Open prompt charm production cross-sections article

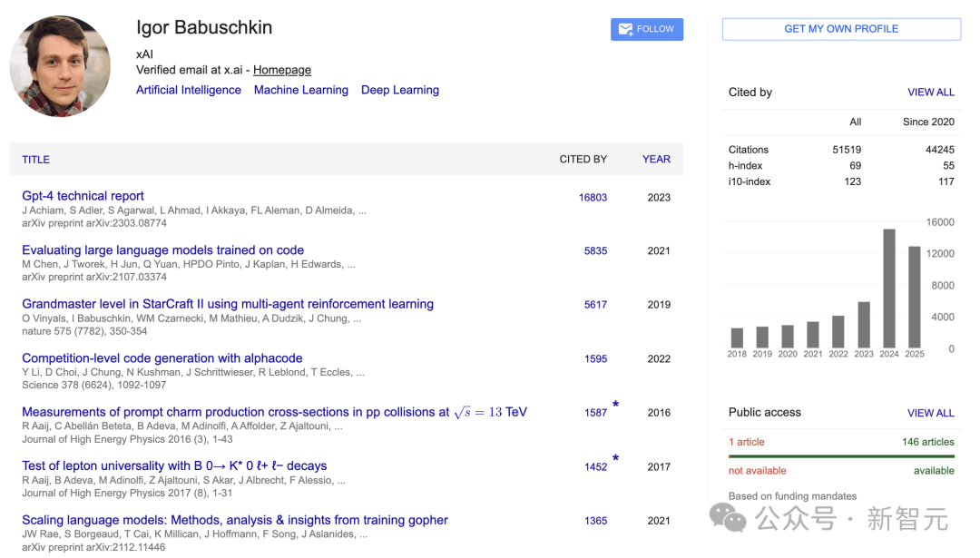(x=274, y=412)
